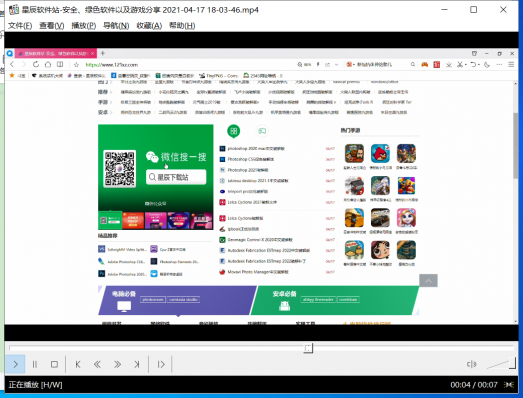This screenshot has height=398, width=523.
Task: Click the back-to-top arrow button in the video
Action: [x=428, y=281]
